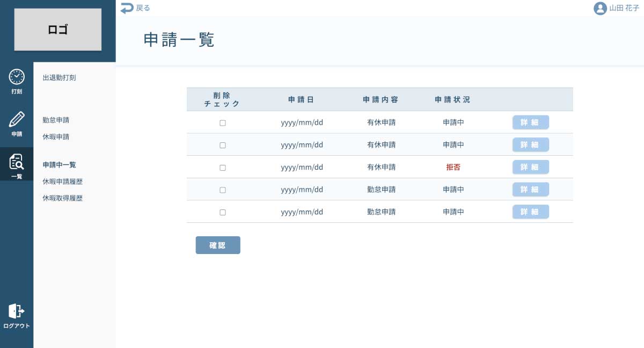Viewport: 644px width, 348px height.
Task: Toggle delete checkbox in the last row
Action: click(223, 212)
